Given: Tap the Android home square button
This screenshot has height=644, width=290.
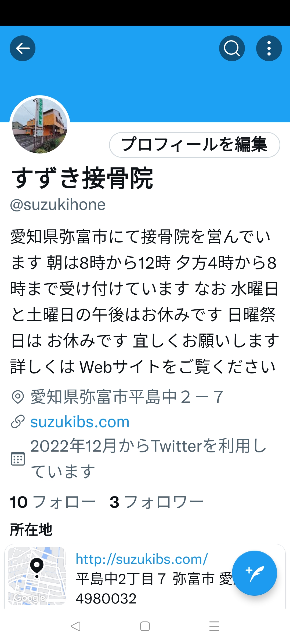Looking at the screenshot, I should (145, 626).
